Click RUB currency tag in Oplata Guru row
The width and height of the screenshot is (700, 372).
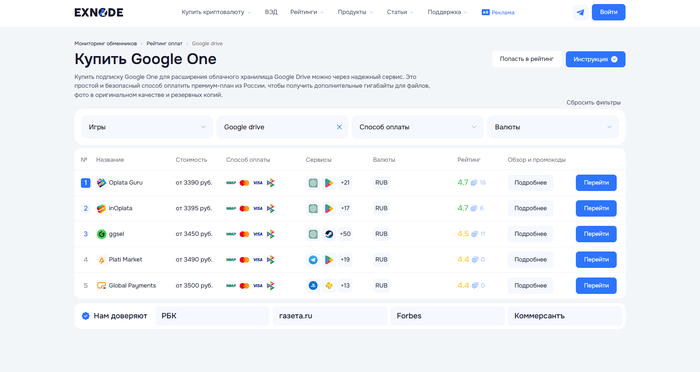point(381,183)
